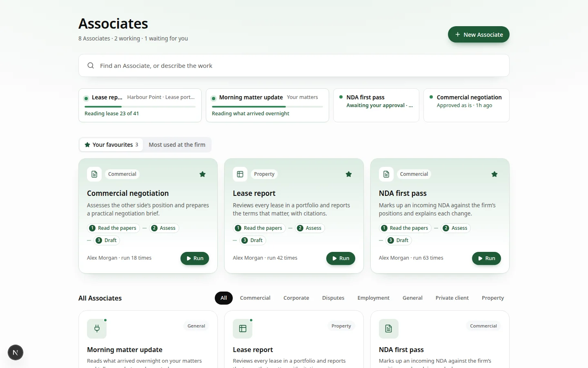
Task: Filter associates by Corporate
Action: (296, 298)
